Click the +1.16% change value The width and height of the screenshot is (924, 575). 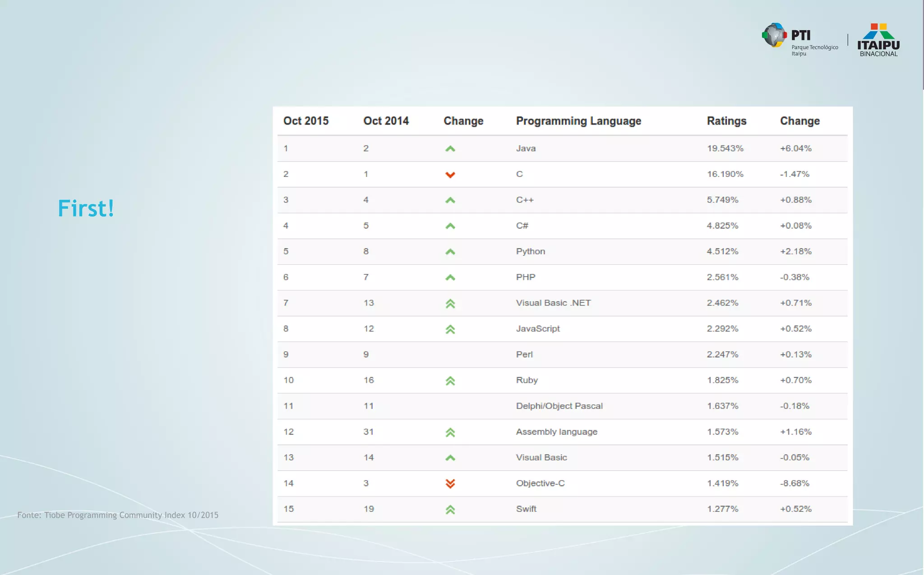pyautogui.click(x=796, y=431)
